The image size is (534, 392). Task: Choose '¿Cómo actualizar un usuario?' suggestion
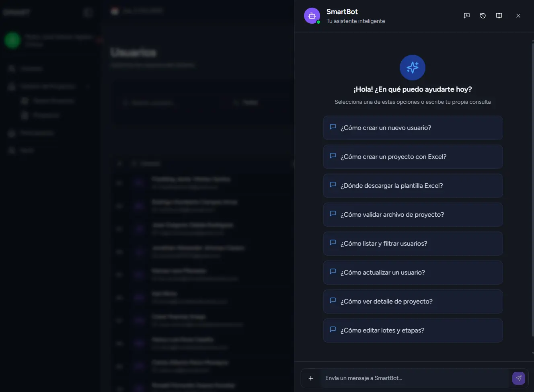(413, 273)
